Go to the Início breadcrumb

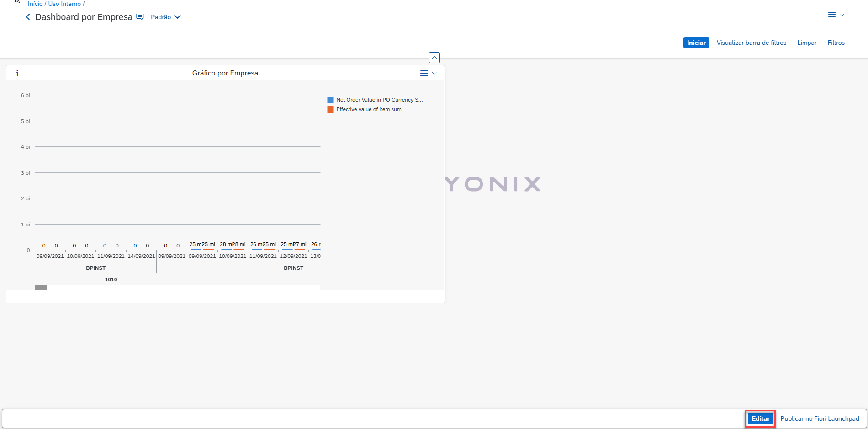[x=35, y=4]
